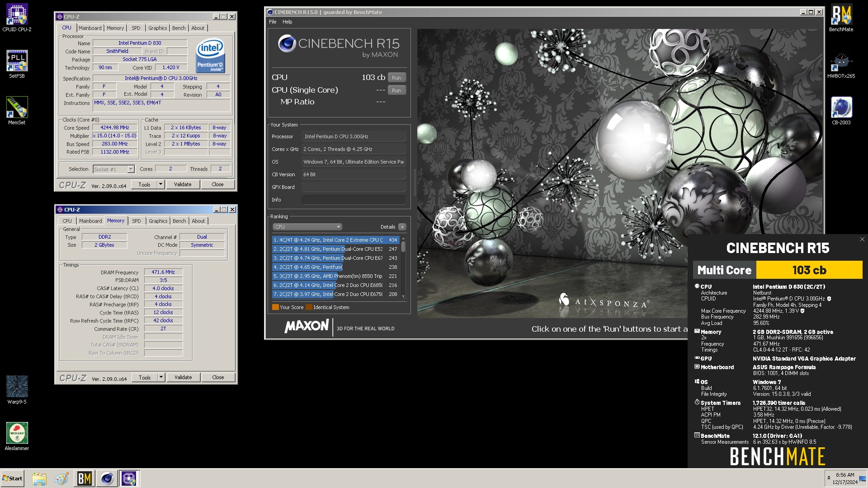Click Close in Memory CPU-Z window
868x488 pixels.
218,377
